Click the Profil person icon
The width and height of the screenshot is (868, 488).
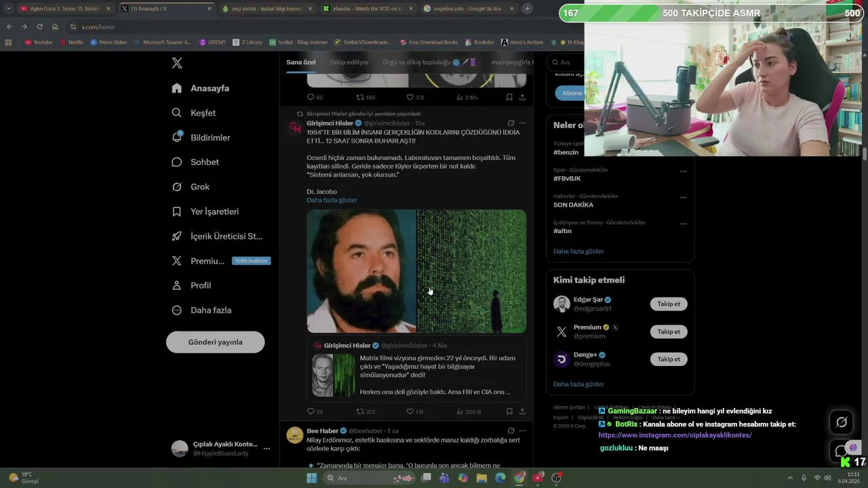point(176,285)
